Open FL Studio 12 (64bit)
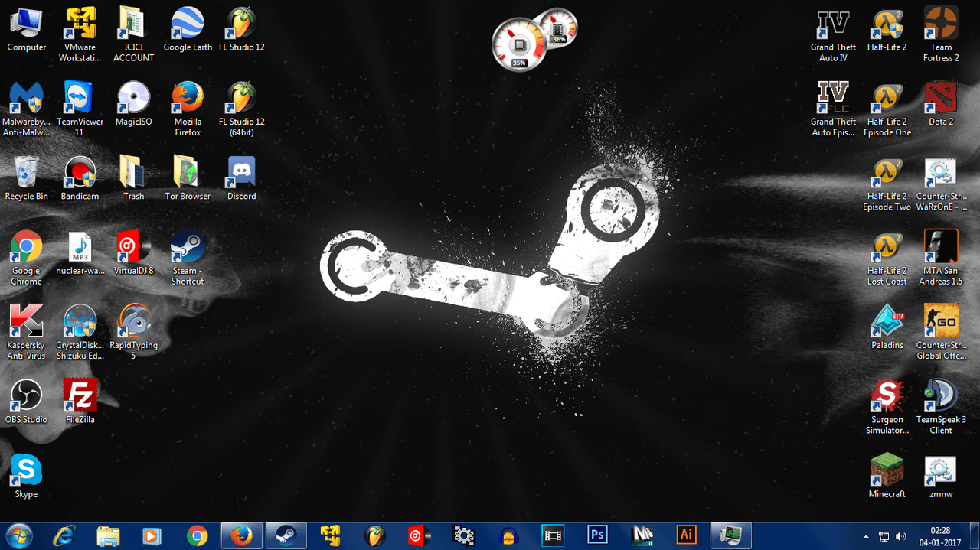980x550 pixels. [x=240, y=103]
